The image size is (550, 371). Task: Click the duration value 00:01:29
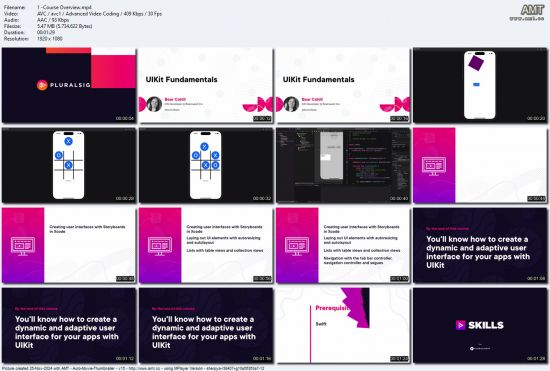[46, 32]
